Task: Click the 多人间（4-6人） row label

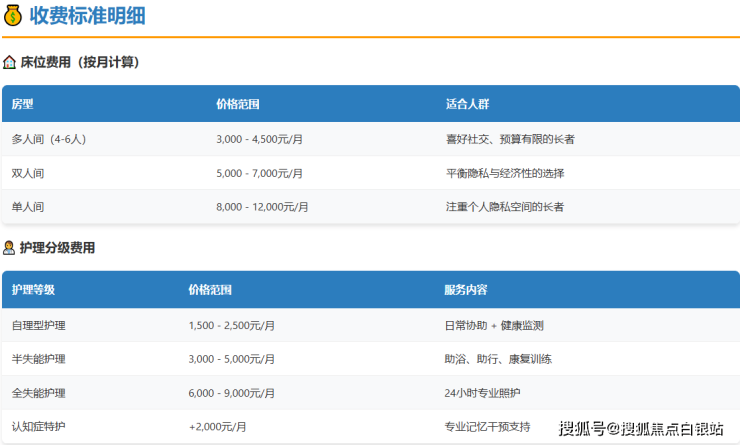Action: pos(49,139)
